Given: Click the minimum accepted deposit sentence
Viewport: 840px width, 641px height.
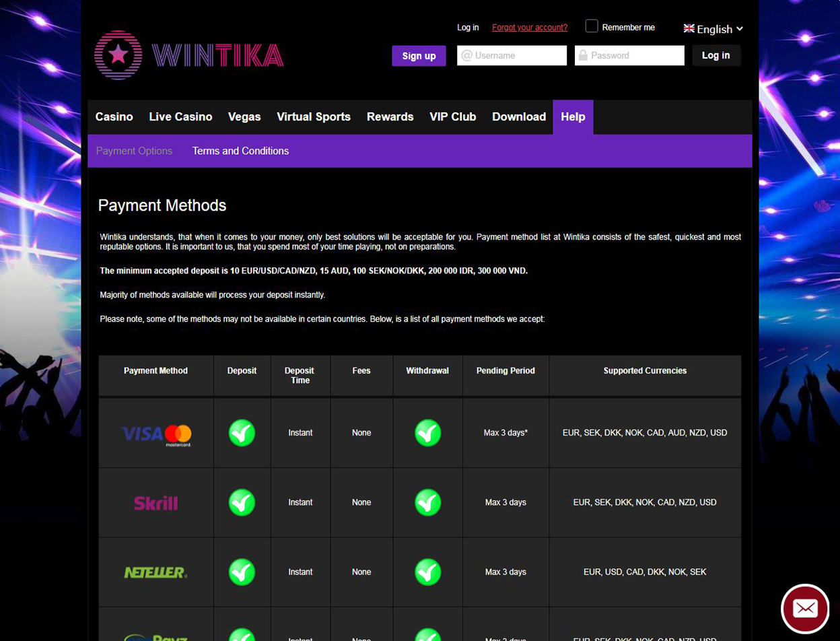Looking at the screenshot, I should [314, 271].
